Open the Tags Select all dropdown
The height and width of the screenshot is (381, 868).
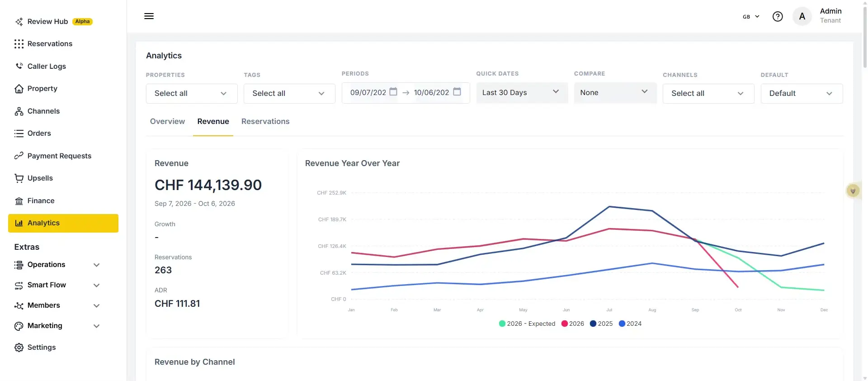(289, 94)
